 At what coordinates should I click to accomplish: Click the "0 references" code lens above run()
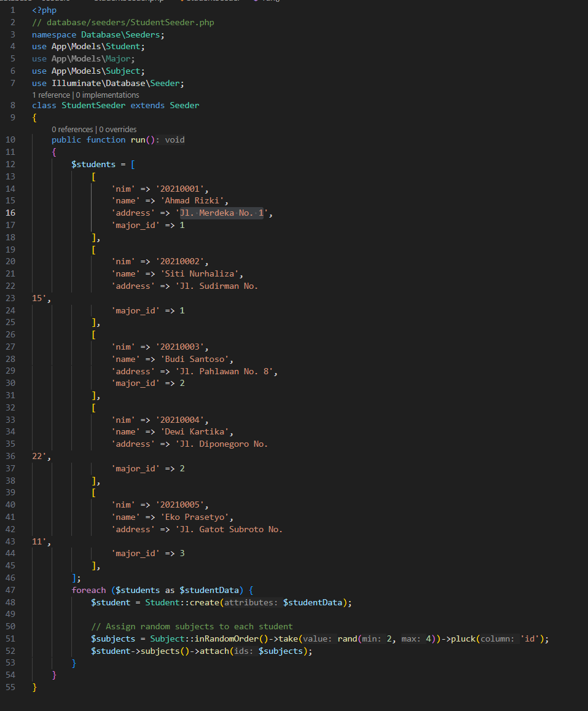coord(73,130)
